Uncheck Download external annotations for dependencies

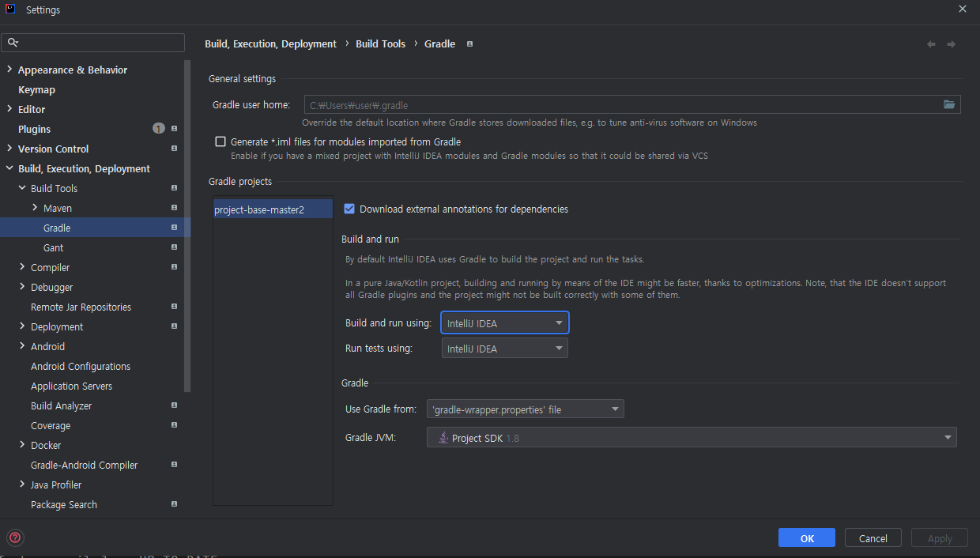[349, 209]
